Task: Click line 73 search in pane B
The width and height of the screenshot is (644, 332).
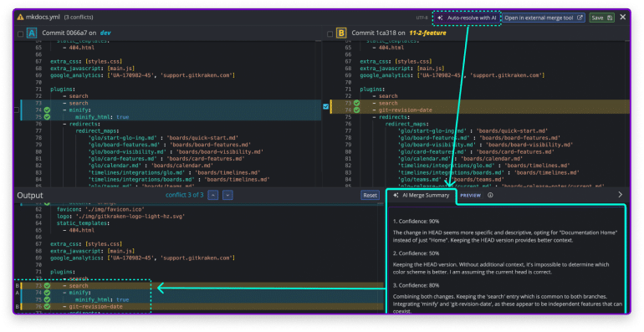Action: pyautogui.click(x=385, y=103)
